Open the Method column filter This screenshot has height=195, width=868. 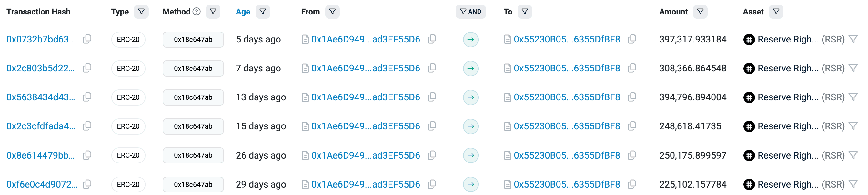click(213, 12)
